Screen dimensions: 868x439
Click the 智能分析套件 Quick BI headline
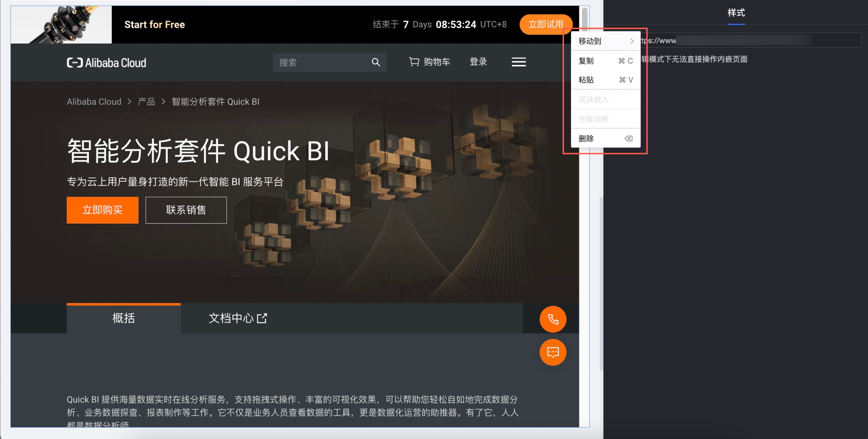click(198, 151)
